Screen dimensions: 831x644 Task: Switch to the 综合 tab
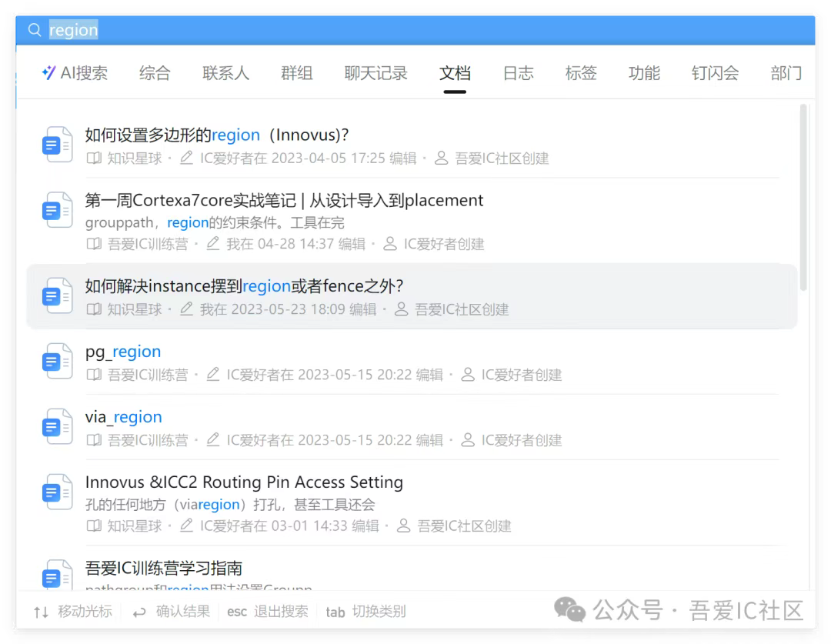155,72
